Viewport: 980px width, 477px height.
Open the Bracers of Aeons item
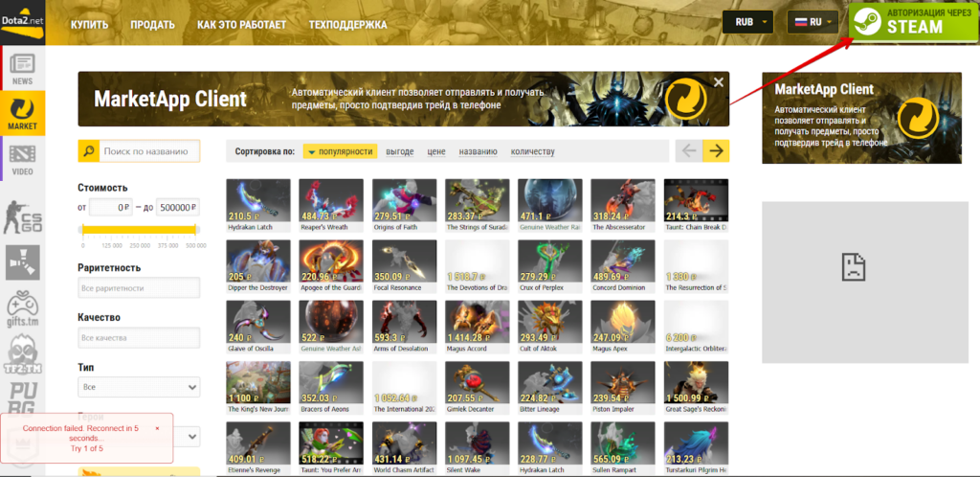(x=331, y=388)
